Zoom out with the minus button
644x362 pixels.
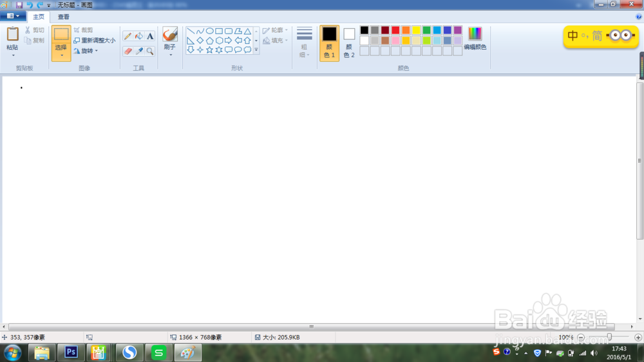pos(581,338)
